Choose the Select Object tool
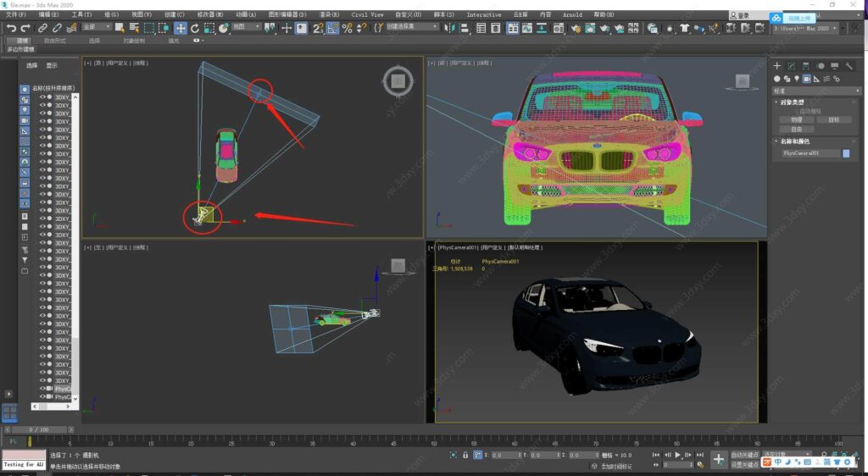The height and width of the screenshot is (476, 868). click(120, 28)
